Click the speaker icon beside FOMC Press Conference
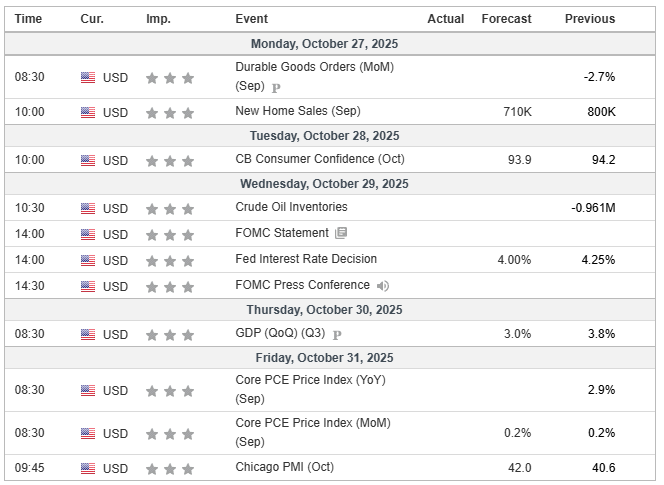Viewport: 664px width, 485px height. pos(383,286)
